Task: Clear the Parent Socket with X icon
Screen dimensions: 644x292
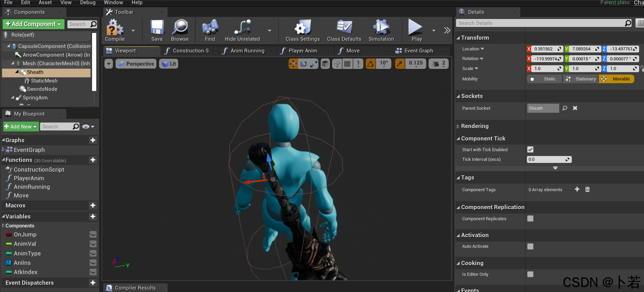Action: (x=575, y=108)
